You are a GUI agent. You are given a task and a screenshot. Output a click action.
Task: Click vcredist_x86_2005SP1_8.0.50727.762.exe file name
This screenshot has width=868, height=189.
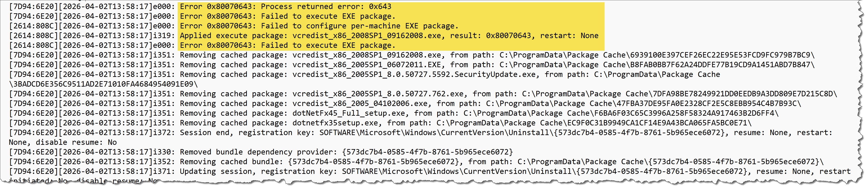tap(378, 94)
